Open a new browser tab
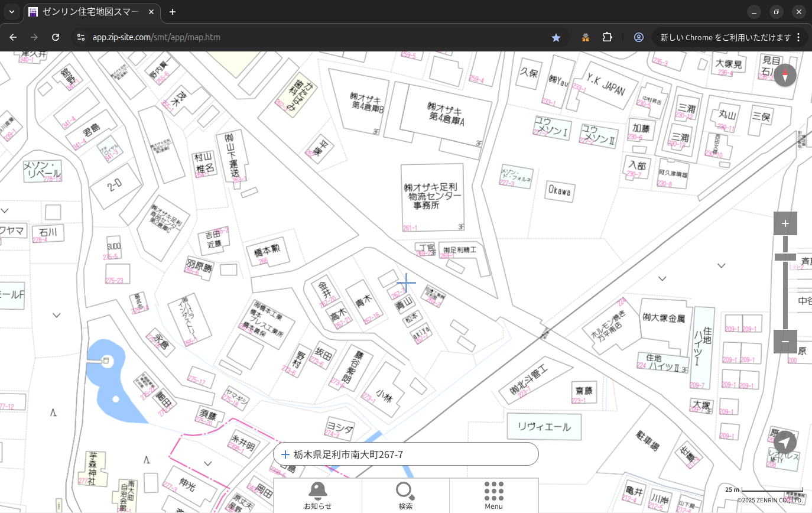Viewport: 812px width, 513px height. 173,12
